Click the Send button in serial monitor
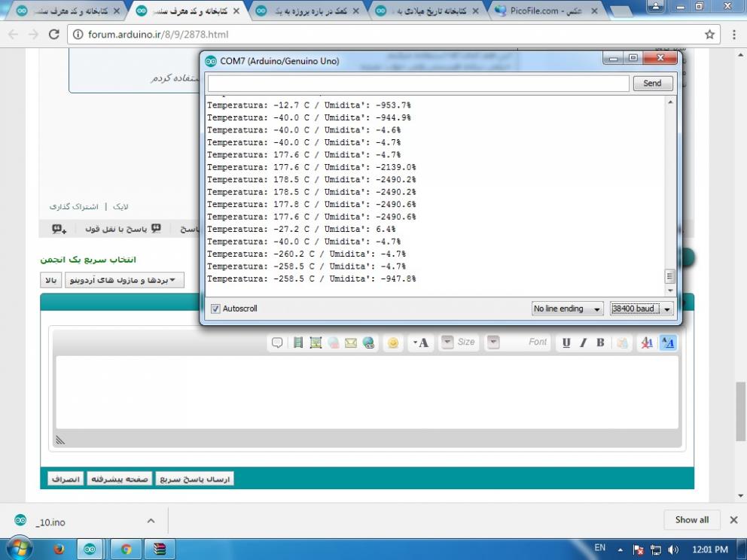747x560 pixels. coord(652,84)
